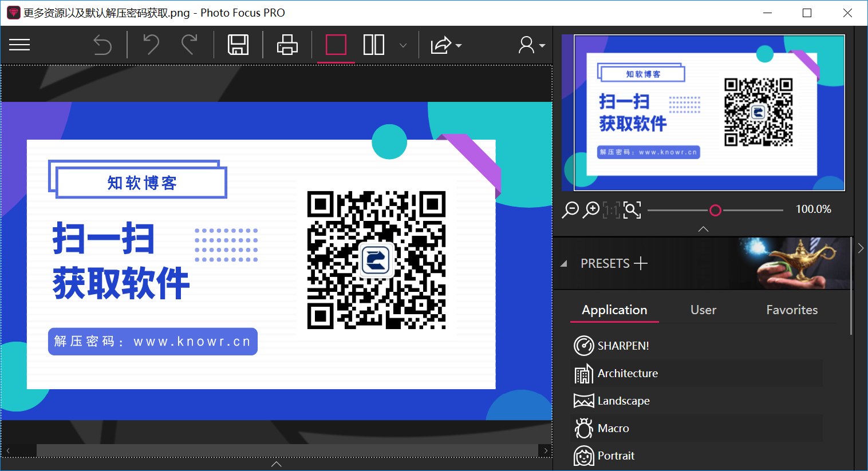Image resolution: width=868 pixels, height=471 pixels.
Task: Fit the image to the screen
Action: tap(632, 210)
